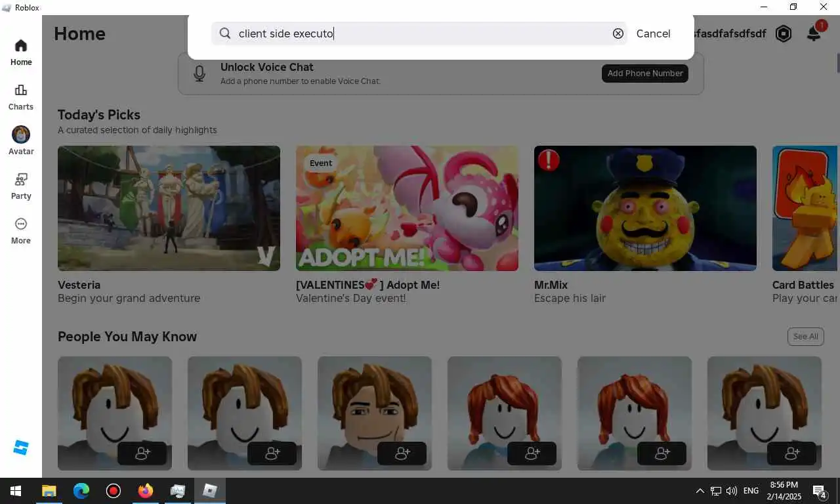Viewport: 840px width, 504px height.
Task: Cancel the search
Action: tap(653, 33)
